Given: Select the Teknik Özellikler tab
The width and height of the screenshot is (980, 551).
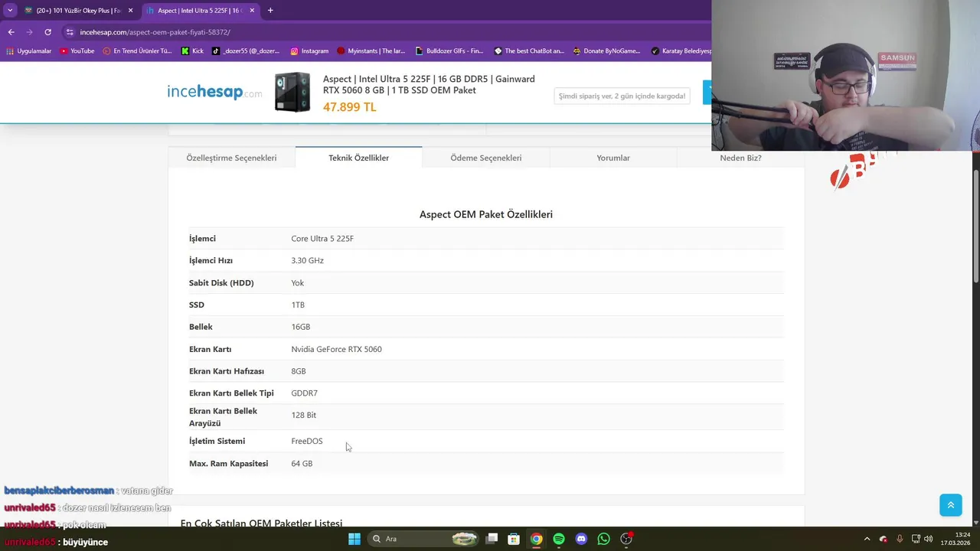Looking at the screenshot, I should (358, 158).
